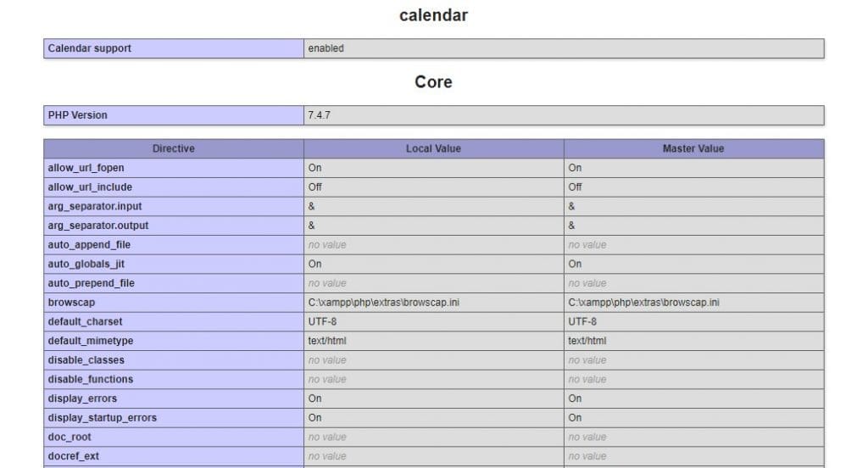Select the "arg_separator.output" directive name
The height and width of the screenshot is (468, 868).
98,226
